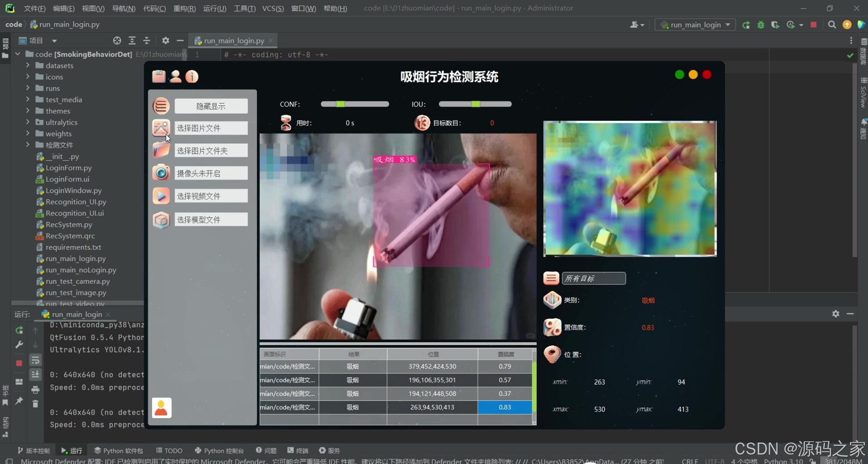
Task: Click the camera icon next to 摄像头未开启
Action: 161,173
